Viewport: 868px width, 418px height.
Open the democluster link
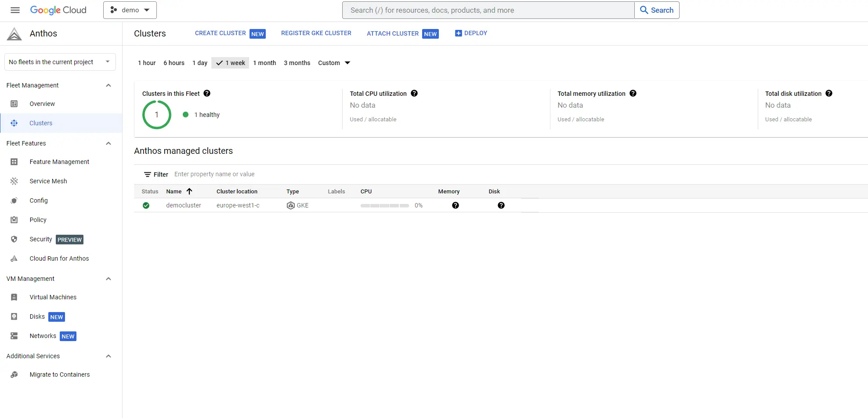[x=184, y=205]
